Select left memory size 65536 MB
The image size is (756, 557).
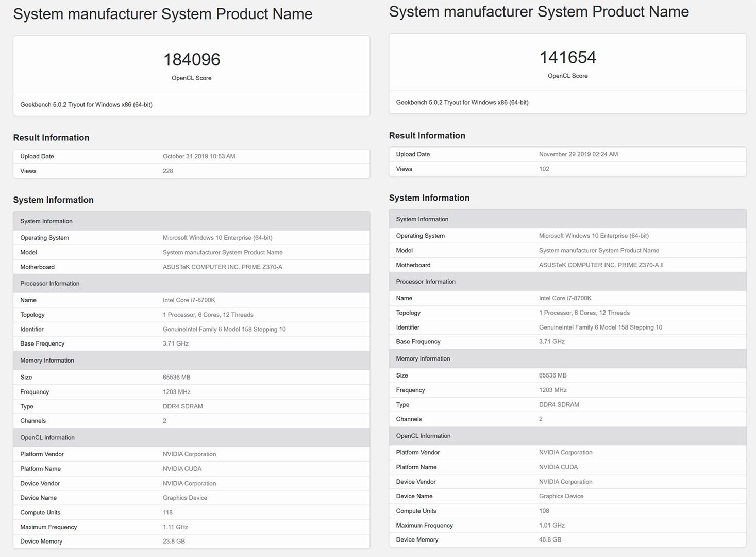177,377
